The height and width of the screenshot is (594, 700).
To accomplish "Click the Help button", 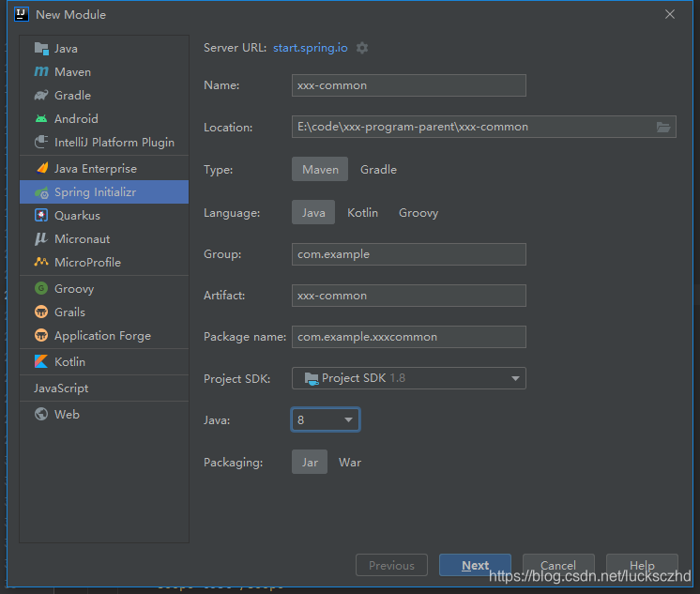I will point(642,566).
